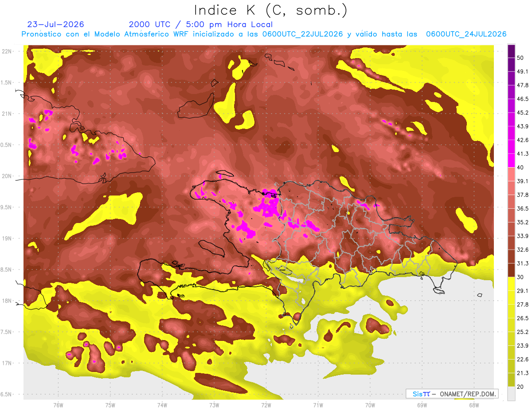The width and height of the screenshot is (532, 411).
Task: Select the date '23-Jul-2026'
Action: point(56,24)
